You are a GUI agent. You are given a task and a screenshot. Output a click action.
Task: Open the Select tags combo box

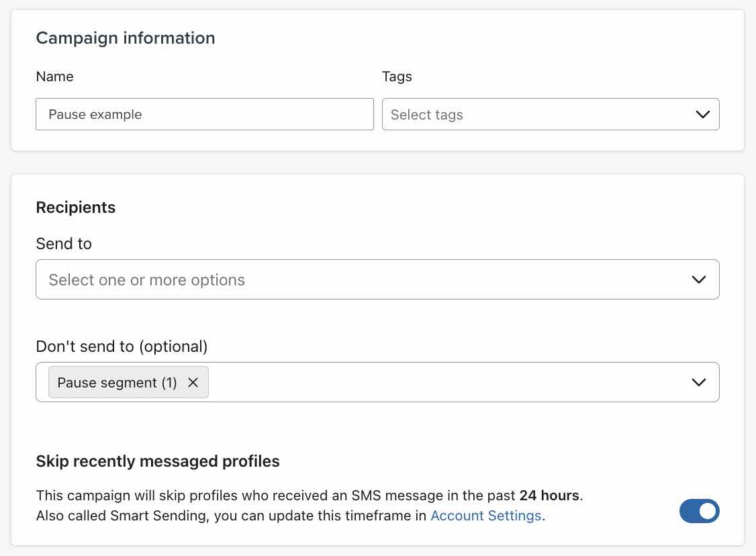coord(537,115)
